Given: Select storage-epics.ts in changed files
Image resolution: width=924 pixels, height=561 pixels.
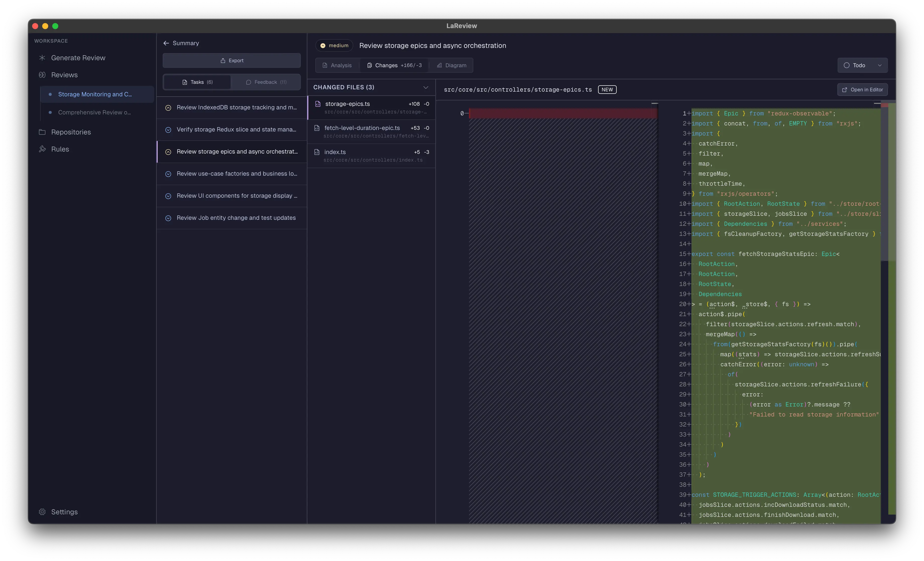Looking at the screenshot, I should coord(371,108).
